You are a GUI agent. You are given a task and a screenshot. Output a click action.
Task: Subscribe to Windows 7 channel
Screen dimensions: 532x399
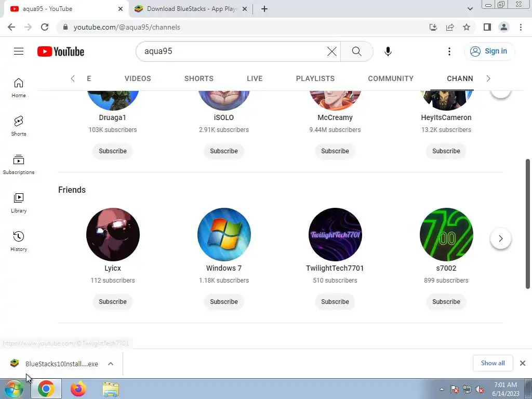pos(224,302)
